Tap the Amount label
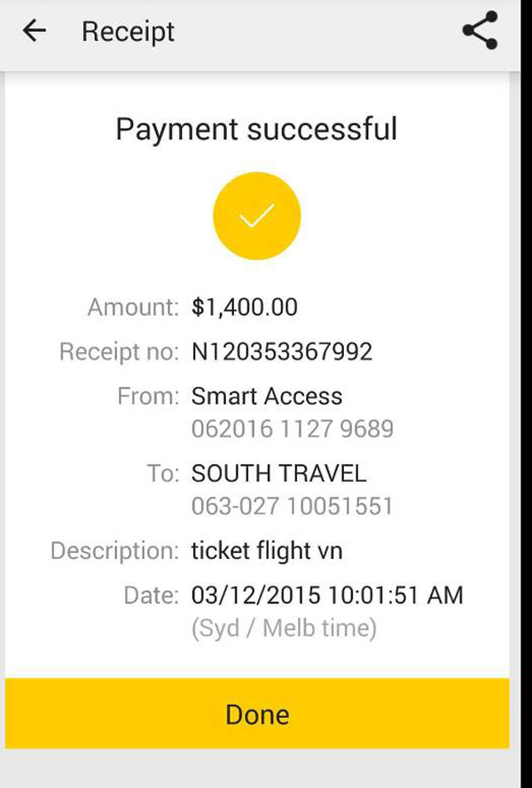The width and height of the screenshot is (532, 788). (133, 307)
